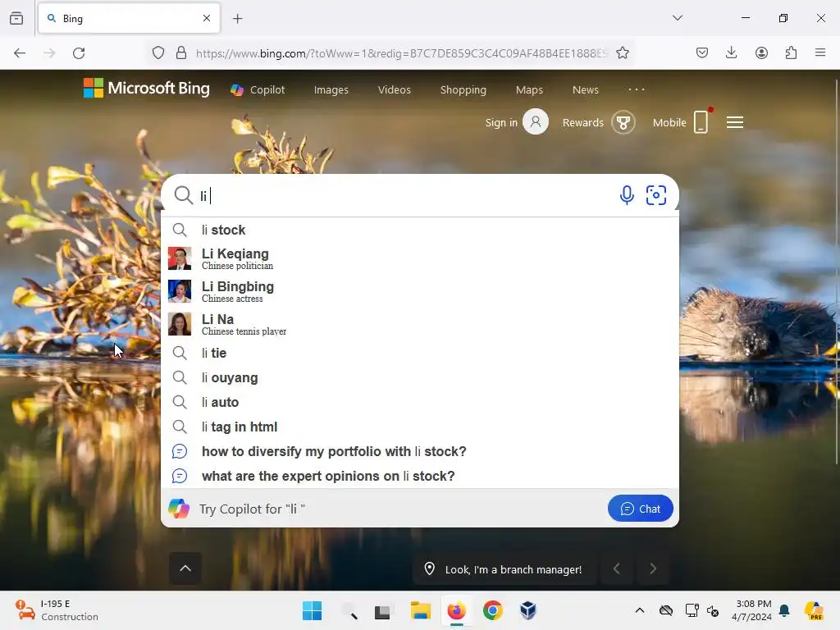This screenshot has height=630, width=840.
Task: Click the Rewards link
Action: pos(583,123)
